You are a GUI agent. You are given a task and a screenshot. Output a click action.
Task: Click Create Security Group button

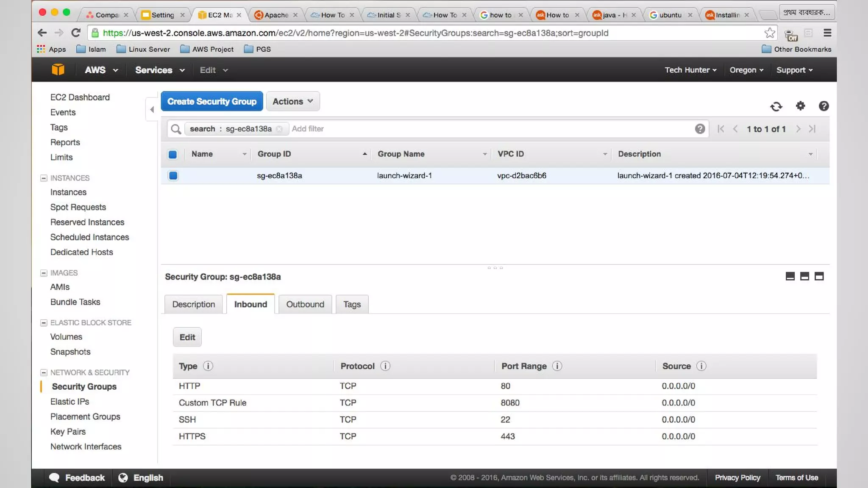[x=211, y=102]
